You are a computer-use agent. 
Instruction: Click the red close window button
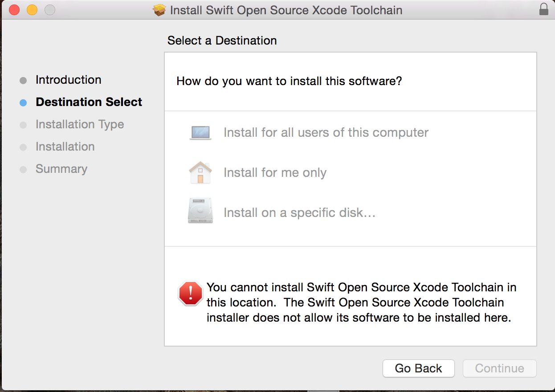(x=14, y=10)
